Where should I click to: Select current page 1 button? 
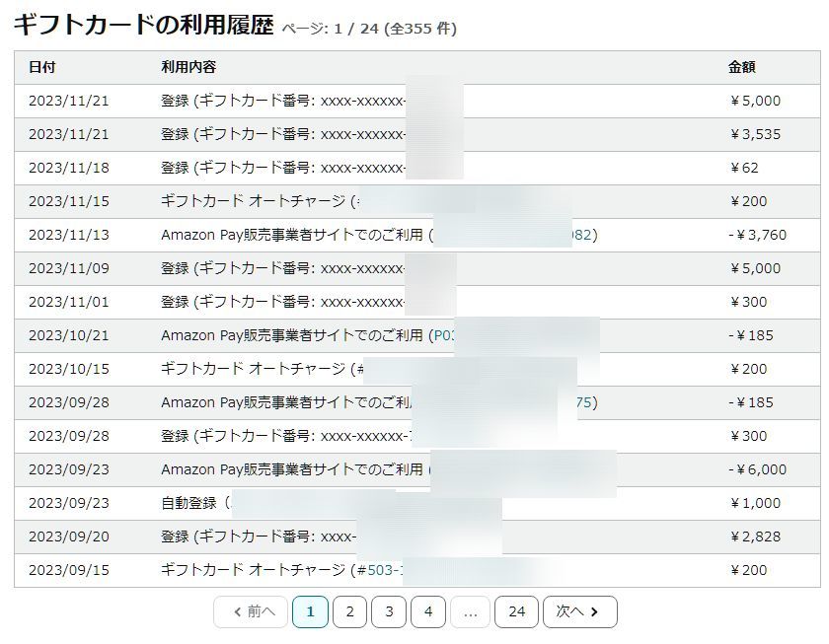[x=310, y=611]
